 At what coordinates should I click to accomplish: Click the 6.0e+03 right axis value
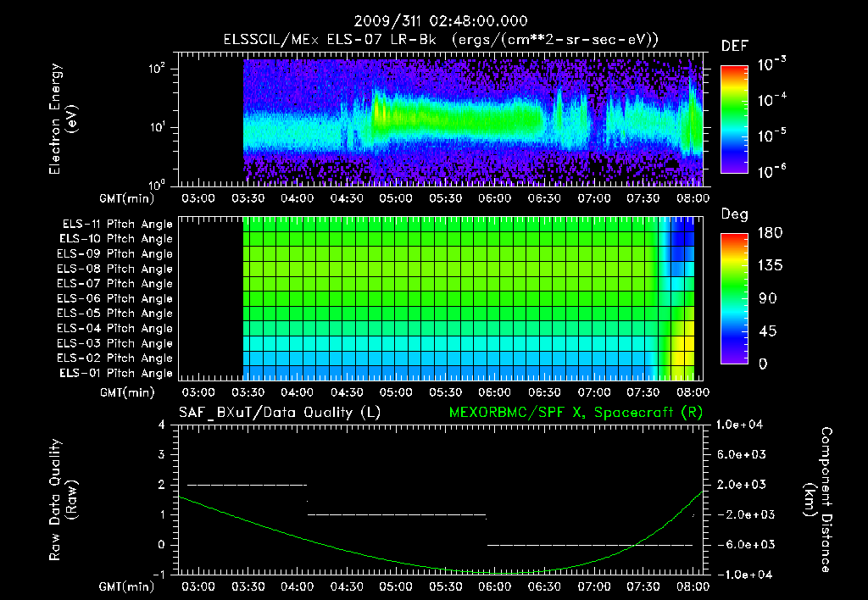742,454
